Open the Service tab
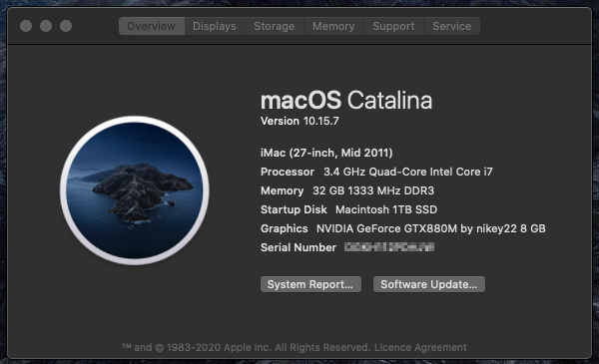 452,26
